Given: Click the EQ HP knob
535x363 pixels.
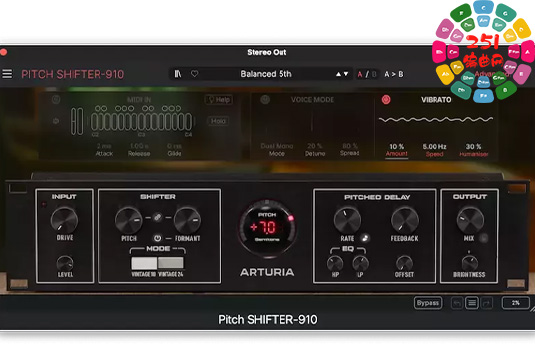Looking at the screenshot, I should (x=335, y=263).
